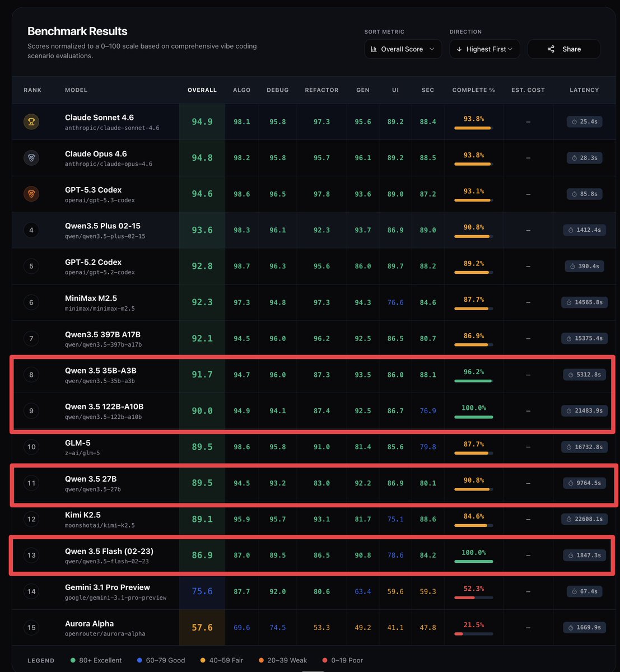620x672 pixels.
Task: Click Gemini 3.1 Pro Preview completion progress bar
Action: 474,598
